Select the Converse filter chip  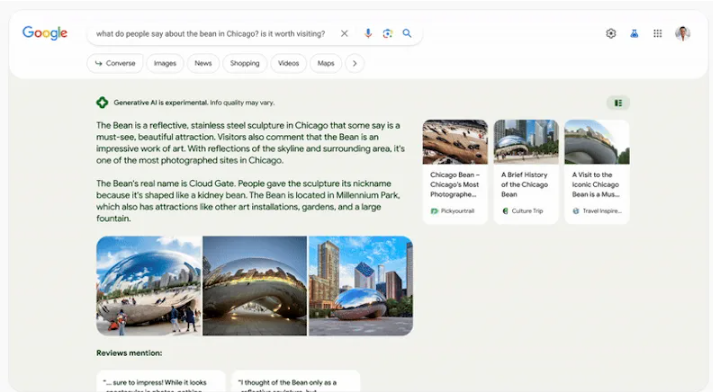115,63
